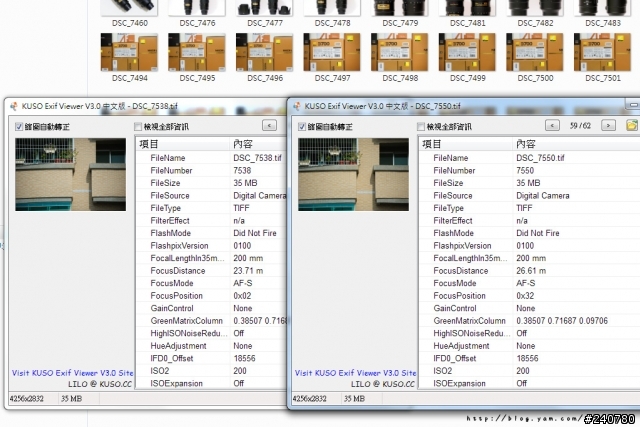The height and width of the screenshot is (427, 640).
Task: Select DSC_7496 thumbnail
Action: click(264, 52)
